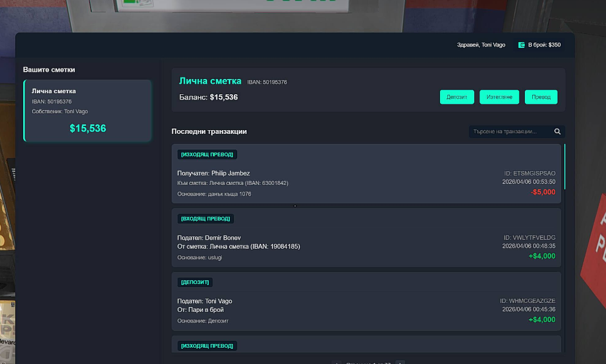606x364 pixels.
Task: Click the Последни транзакции heading
Action: 209,131
